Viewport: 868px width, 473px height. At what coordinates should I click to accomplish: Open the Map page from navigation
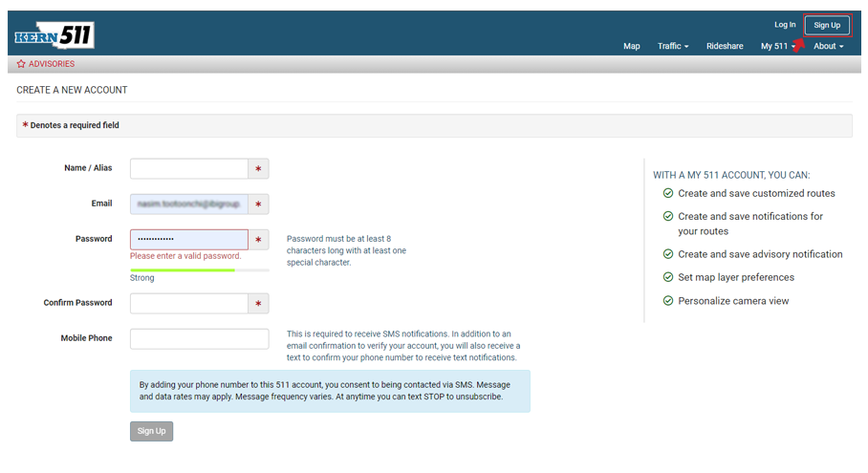[x=631, y=46]
